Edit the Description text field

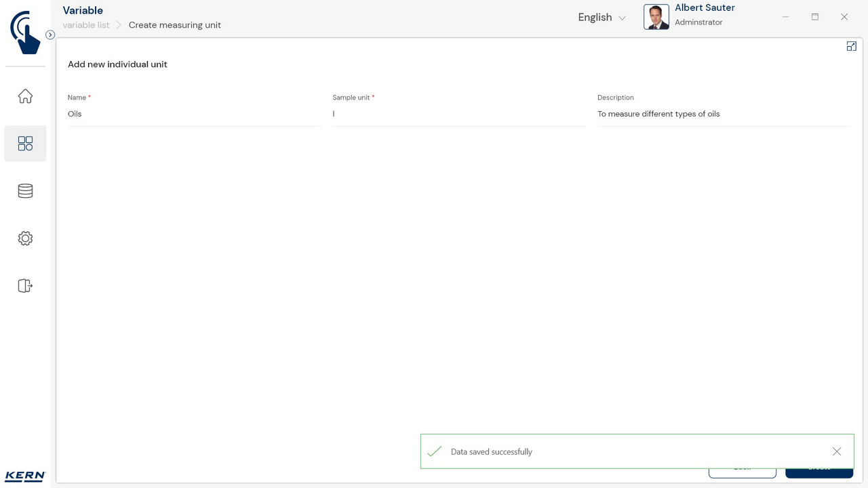tap(723, 114)
